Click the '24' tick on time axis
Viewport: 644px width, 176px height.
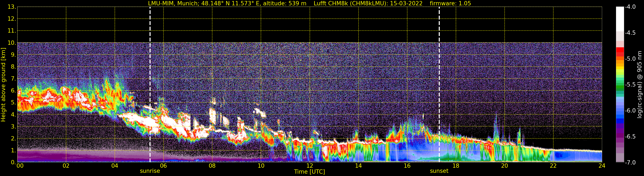602,166
